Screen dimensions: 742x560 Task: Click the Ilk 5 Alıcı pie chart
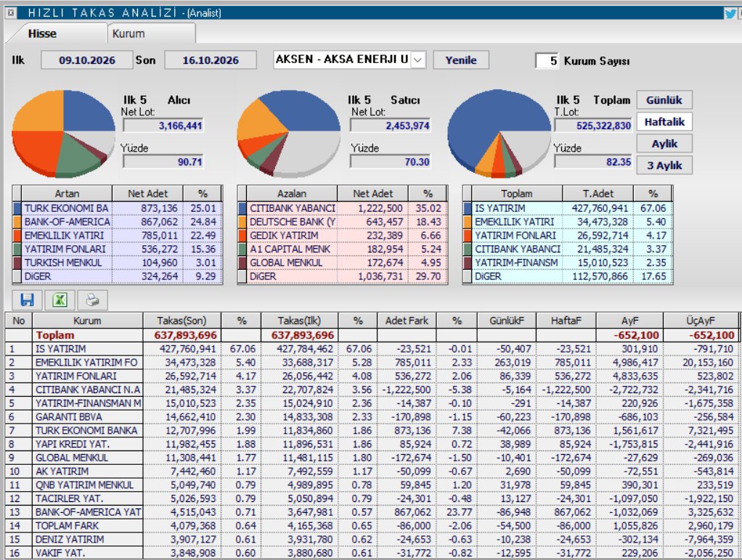pyautogui.click(x=63, y=133)
